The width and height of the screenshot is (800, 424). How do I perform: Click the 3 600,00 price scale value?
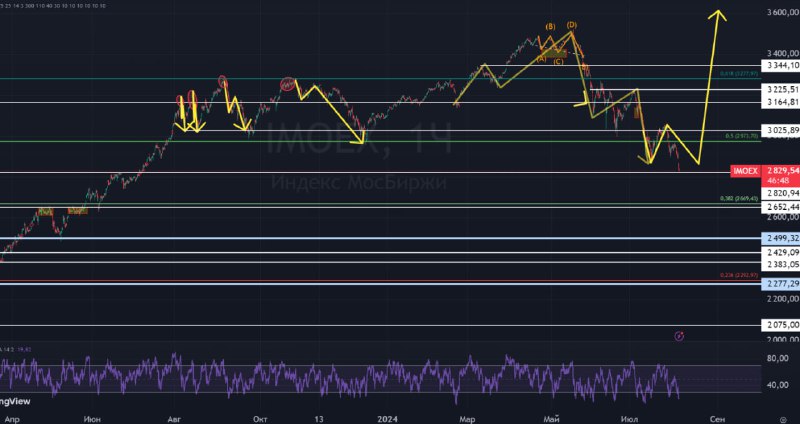783,12
